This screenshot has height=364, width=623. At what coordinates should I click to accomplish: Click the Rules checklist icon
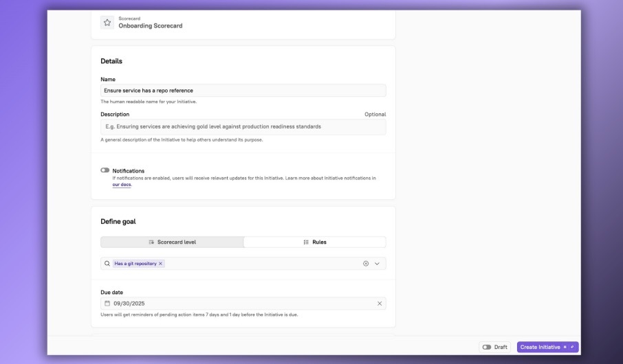pyautogui.click(x=306, y=242)
